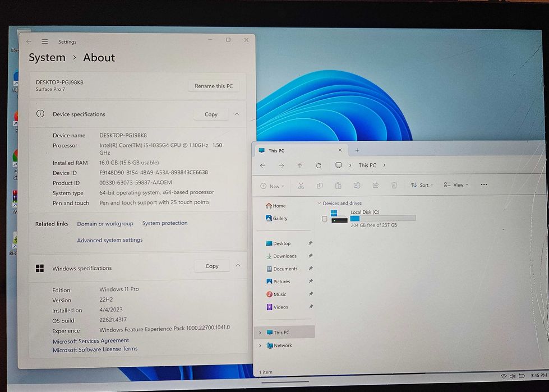Tick the Local Disk (C:) checkbox
Viewport: 549px width, 392px height.
click(x=325, y=219)
